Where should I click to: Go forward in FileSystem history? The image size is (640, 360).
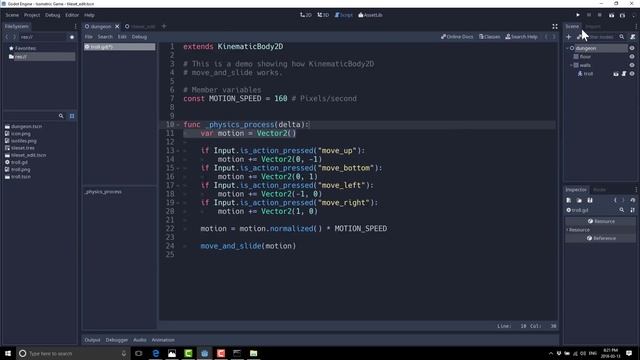point(15,37)
